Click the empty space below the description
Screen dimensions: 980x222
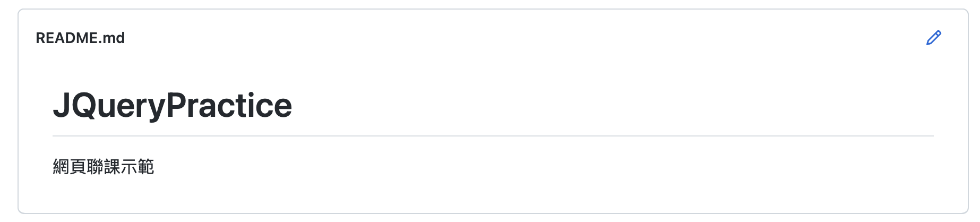pos(493,195)
